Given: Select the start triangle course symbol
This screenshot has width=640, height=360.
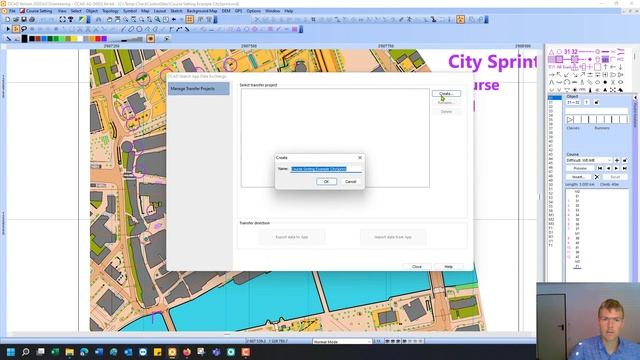Looking at the screenshot, I should 551,52.
